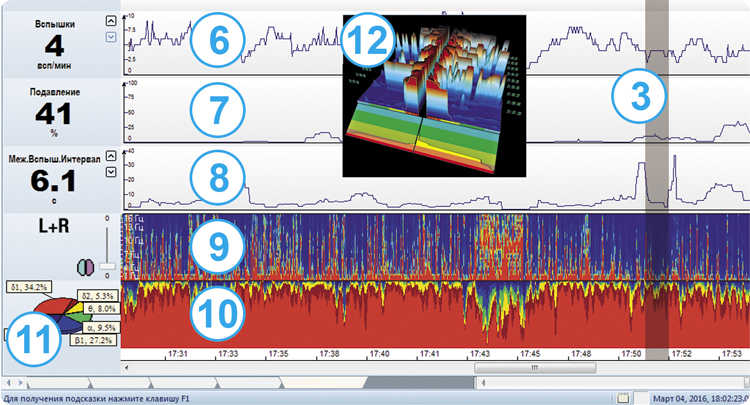Viewport: 750px width, 405px height.
Task: Click the suppression percentage trend graph
Action: click(436, 112)
